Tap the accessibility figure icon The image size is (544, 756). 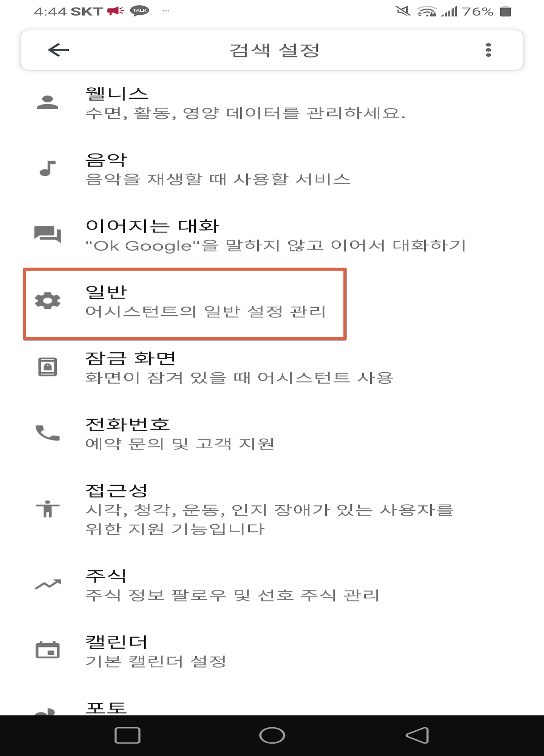click(x=48, y=508)
